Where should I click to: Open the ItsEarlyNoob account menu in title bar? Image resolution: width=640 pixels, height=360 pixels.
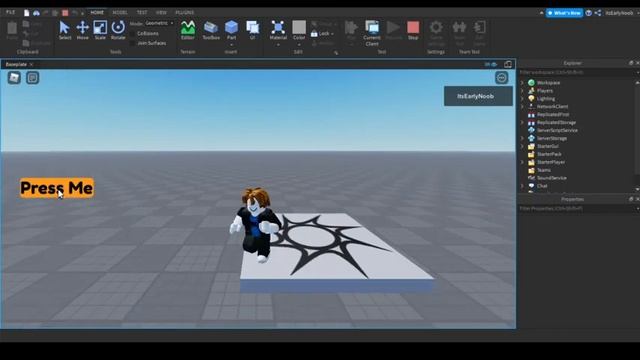pyautogui.click(x=619, y=13)
